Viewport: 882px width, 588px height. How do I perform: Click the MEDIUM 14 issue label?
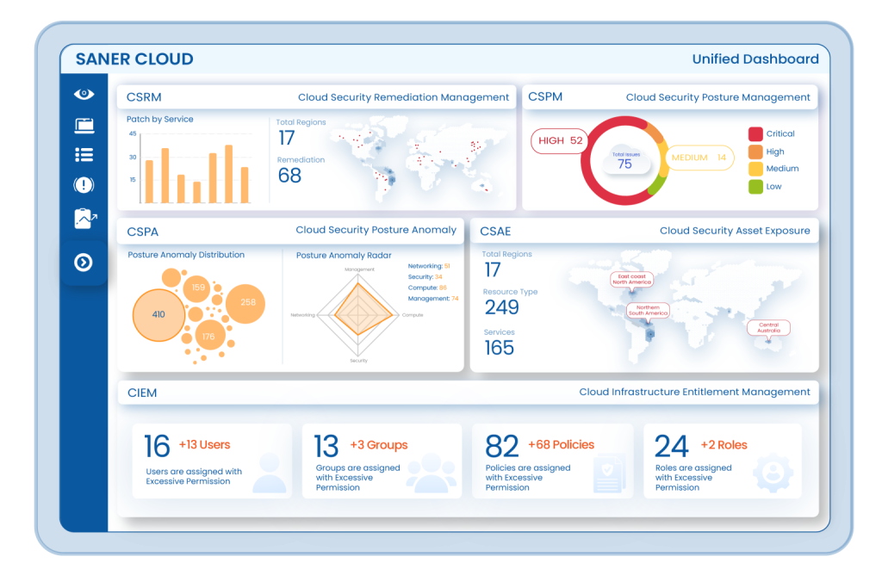tap(699, 158)
